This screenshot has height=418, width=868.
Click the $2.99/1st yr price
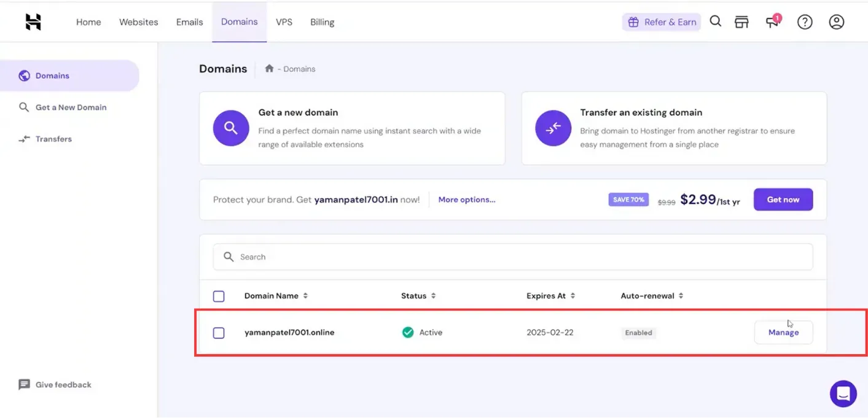coord(711,199)
